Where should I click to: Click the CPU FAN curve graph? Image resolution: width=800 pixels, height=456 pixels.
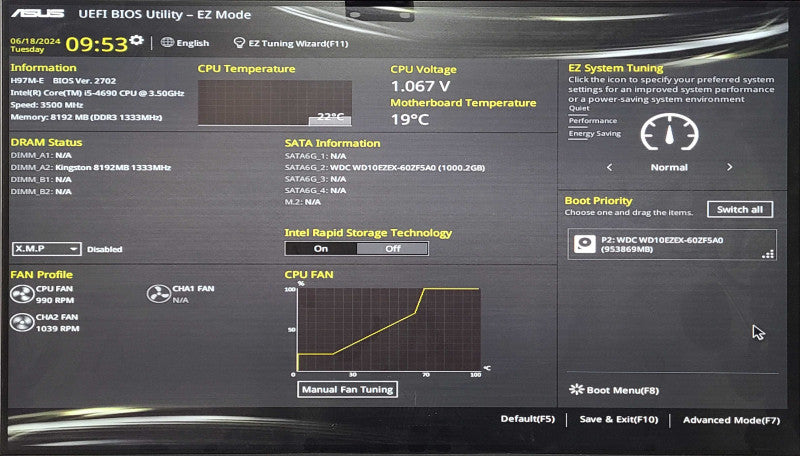[x=389, y=329]
